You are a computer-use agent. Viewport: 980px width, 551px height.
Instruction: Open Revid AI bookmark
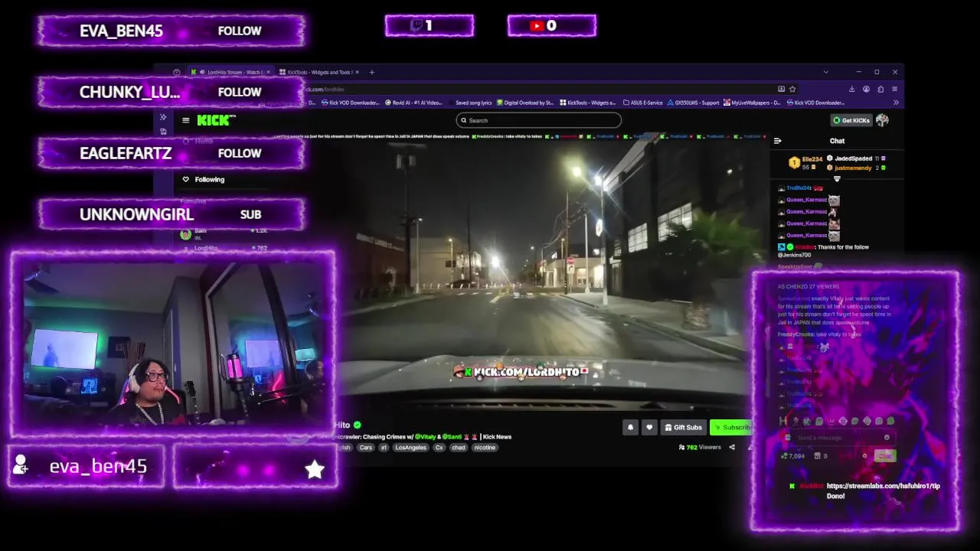[x=413, y=103]
